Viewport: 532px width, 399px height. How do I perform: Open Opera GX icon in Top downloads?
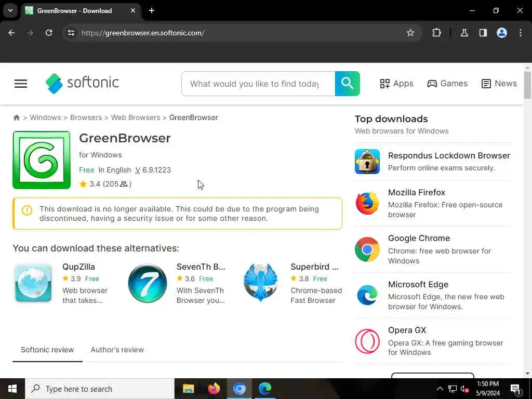[367, 341]
